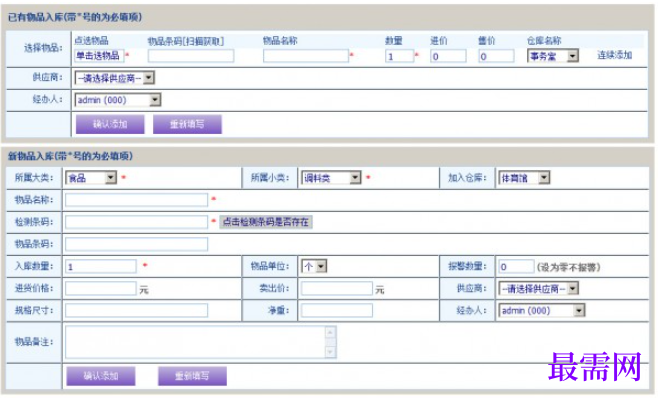Screen dimensions: 660x398
Task: Click 重新填写 in existing item section
Action: 187,125
